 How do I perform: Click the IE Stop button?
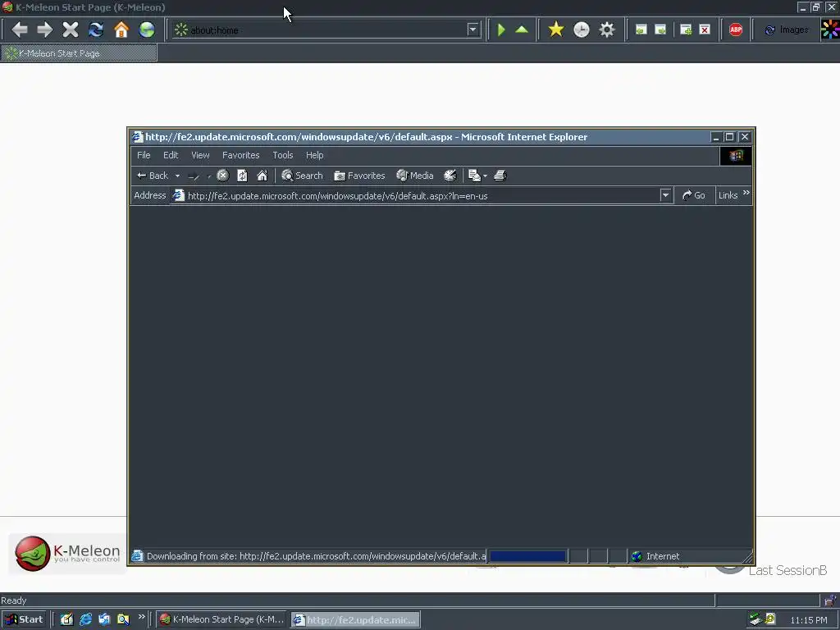223,176
